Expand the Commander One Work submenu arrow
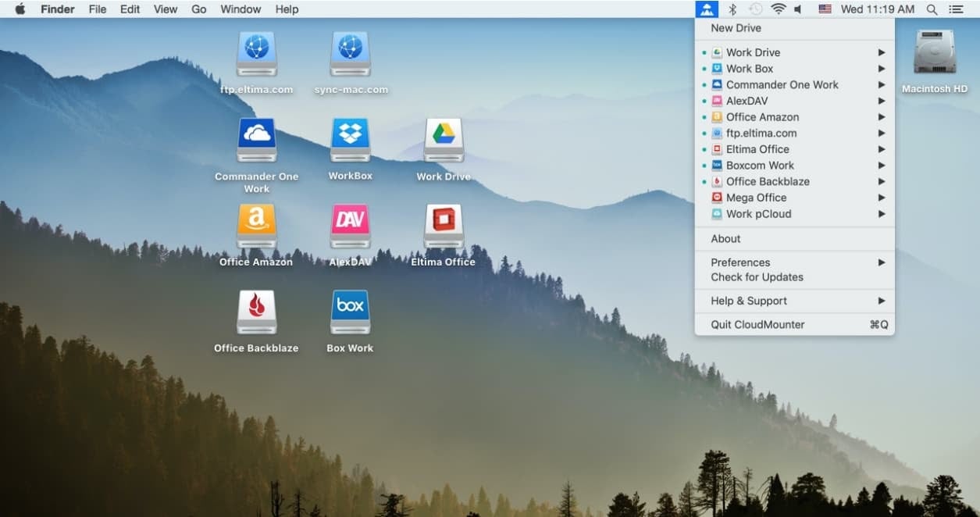The image size is (980, 517). coord(882,84)
